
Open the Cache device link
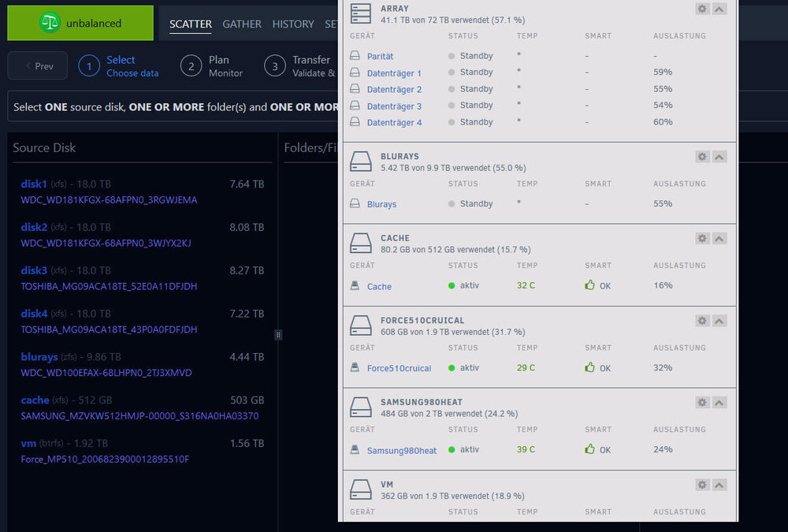[x=379, y=286]
